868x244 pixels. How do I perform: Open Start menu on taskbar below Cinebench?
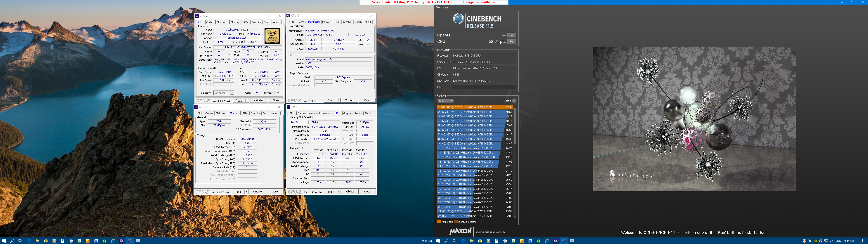point(438,241)
